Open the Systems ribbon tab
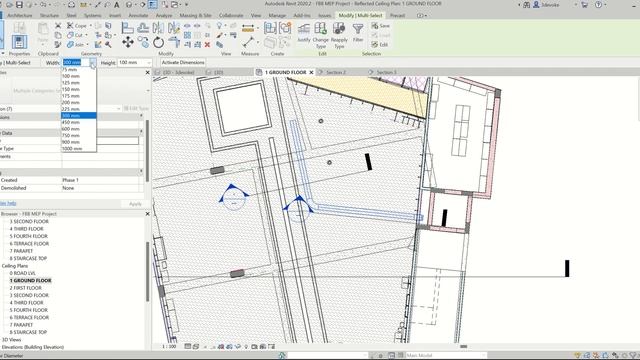 93,16
